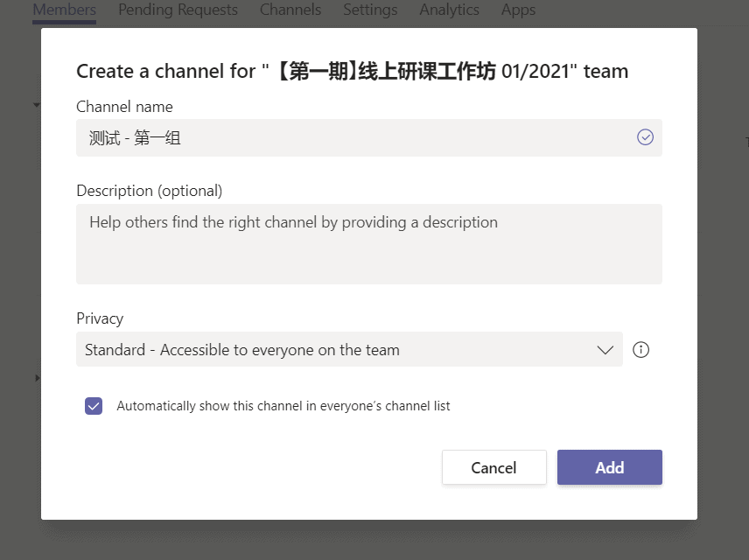Viewport: 749px width, 560px height.
Task: Click the 'Create a channel for' dialog title
Action: (352, 72)
